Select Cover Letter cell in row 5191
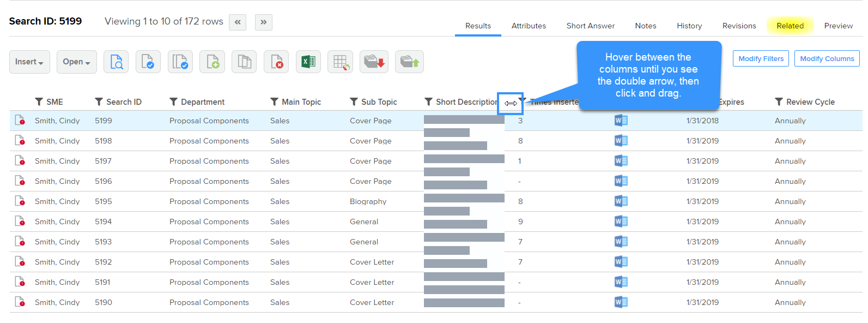The width and height of the screenshot is (868, 323). point(372,282)
